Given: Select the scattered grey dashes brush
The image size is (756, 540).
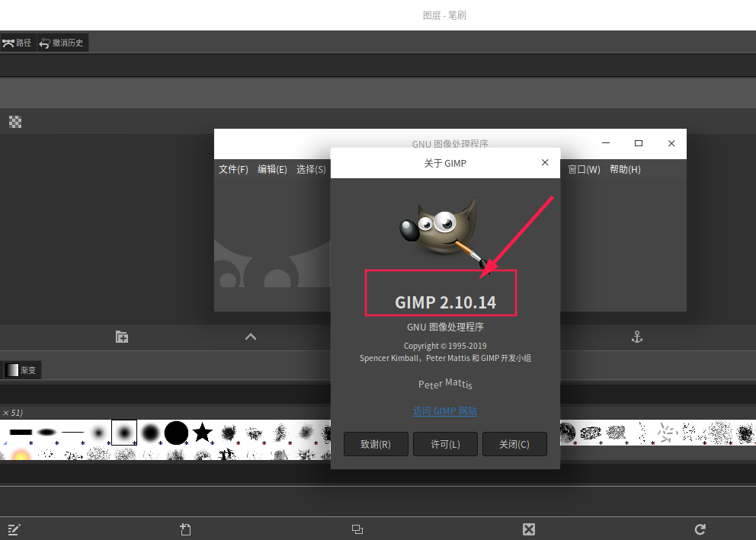Looking at the screenshot, I should point(668,432).
